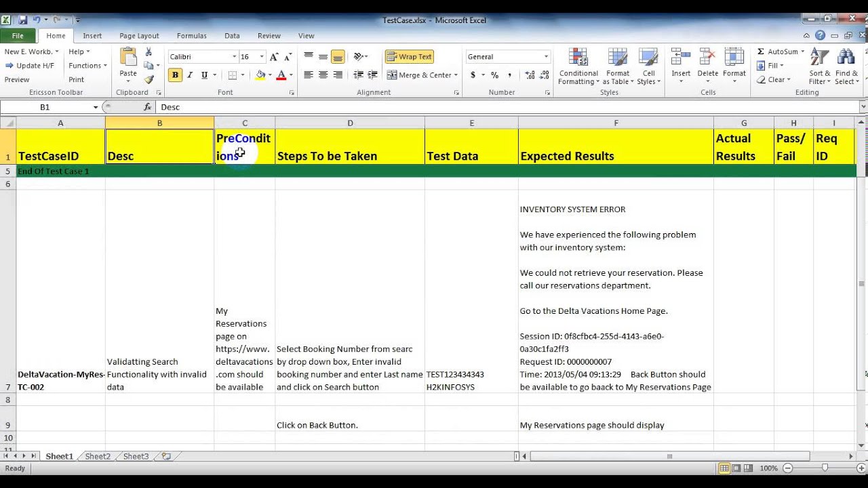Screen dimensions: 868x488
Task: Open the Data ribbon tab
Action: (x=232, y=36)
